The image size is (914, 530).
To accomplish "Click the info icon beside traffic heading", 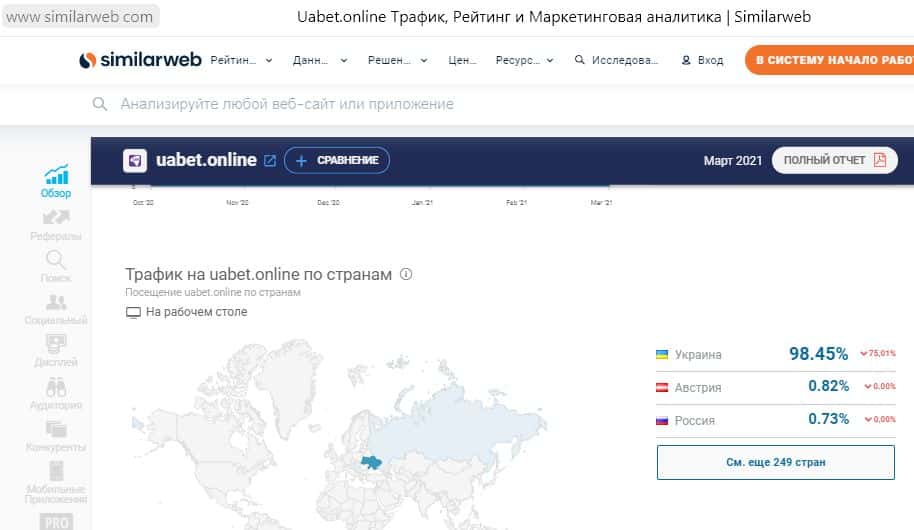I will pos(406,274).
